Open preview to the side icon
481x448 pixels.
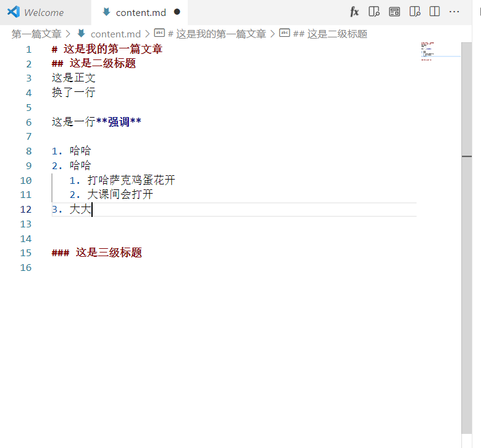(x=374, y=12)
